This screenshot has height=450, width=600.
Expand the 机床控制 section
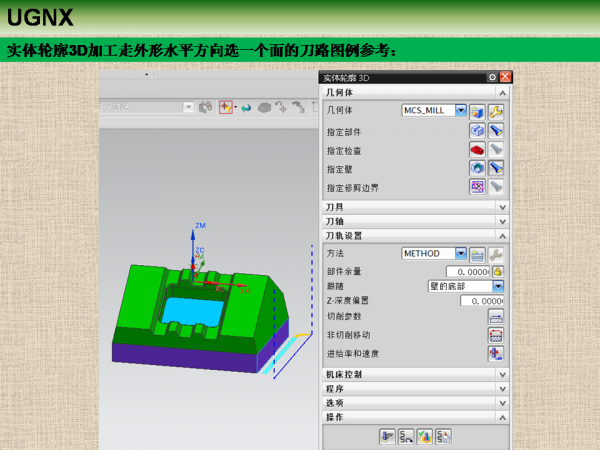pos(502,375)
